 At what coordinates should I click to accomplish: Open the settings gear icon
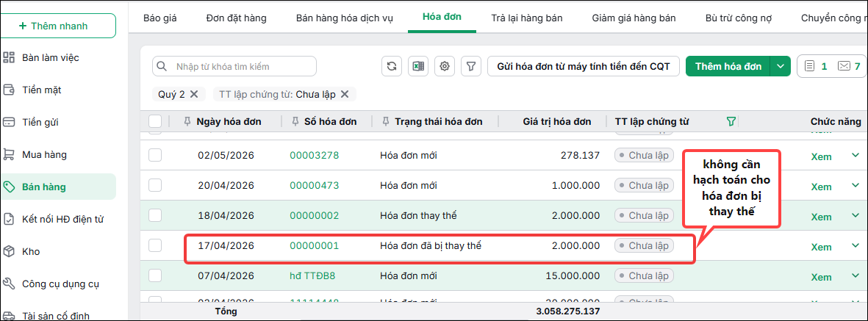(445, 66)
